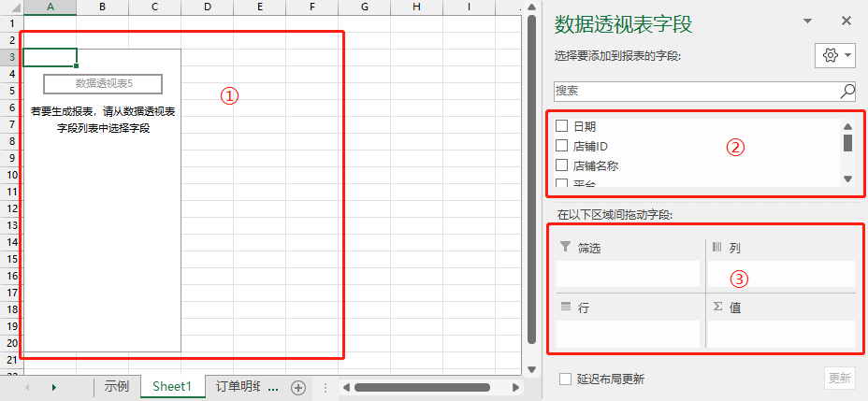Click the magnifier icon in the search box

click(847, 91)
